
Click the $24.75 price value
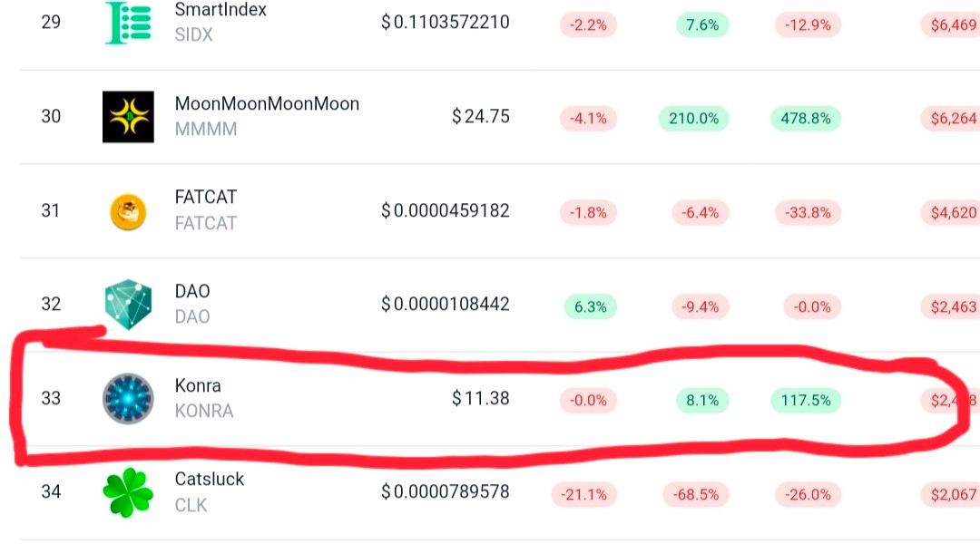481,116
